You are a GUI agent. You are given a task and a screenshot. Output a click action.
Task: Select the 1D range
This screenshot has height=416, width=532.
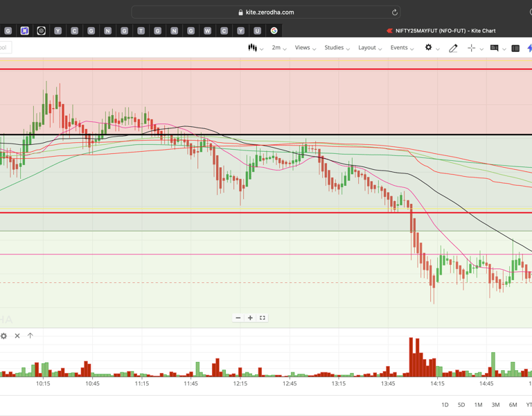click(445, 405)
